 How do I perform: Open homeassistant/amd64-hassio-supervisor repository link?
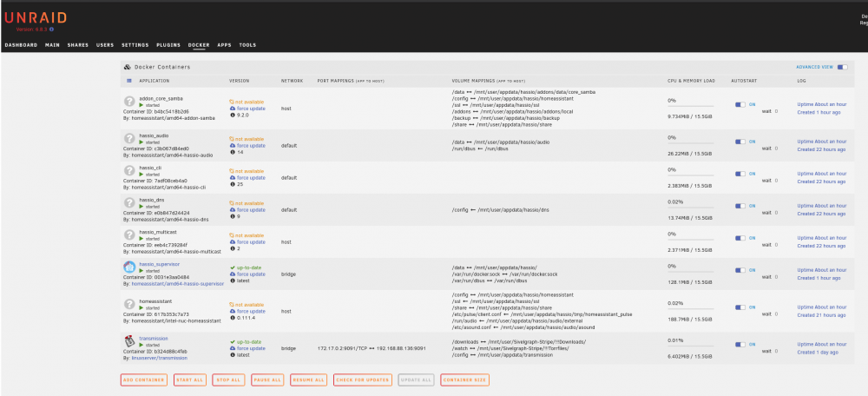tap(178, 284)
